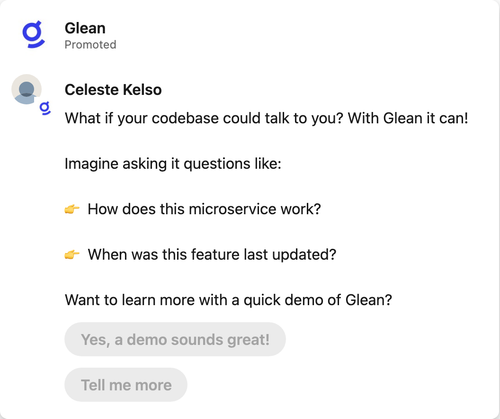This screenshot has height=419, width=500.
Task: Click the pointing hand emoji beside microservice question
Action: [x=72, y=209]
